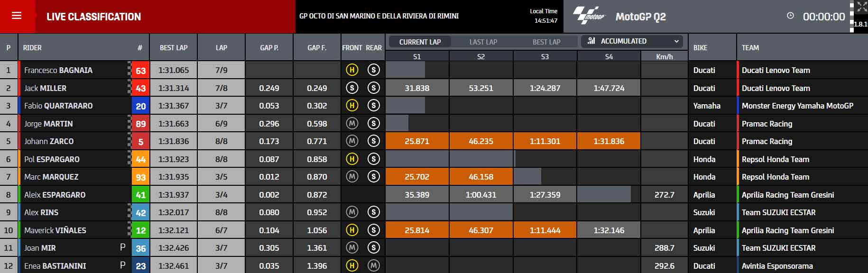Switch to BEST LAP view

546,42
